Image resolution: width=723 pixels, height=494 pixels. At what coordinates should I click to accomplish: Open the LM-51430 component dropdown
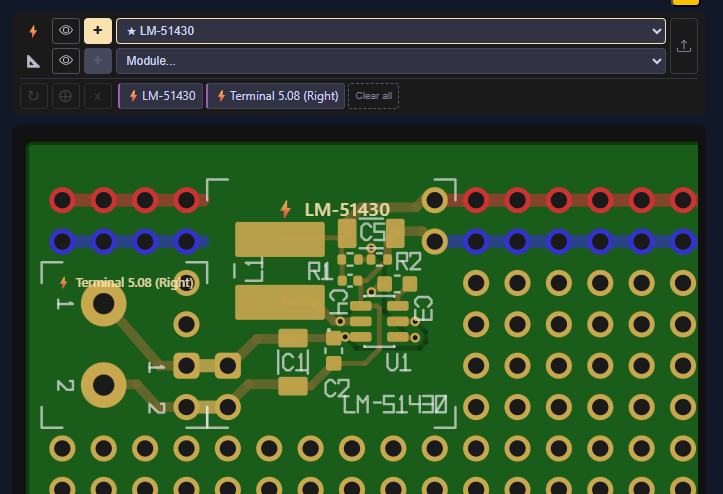point(390,31)
